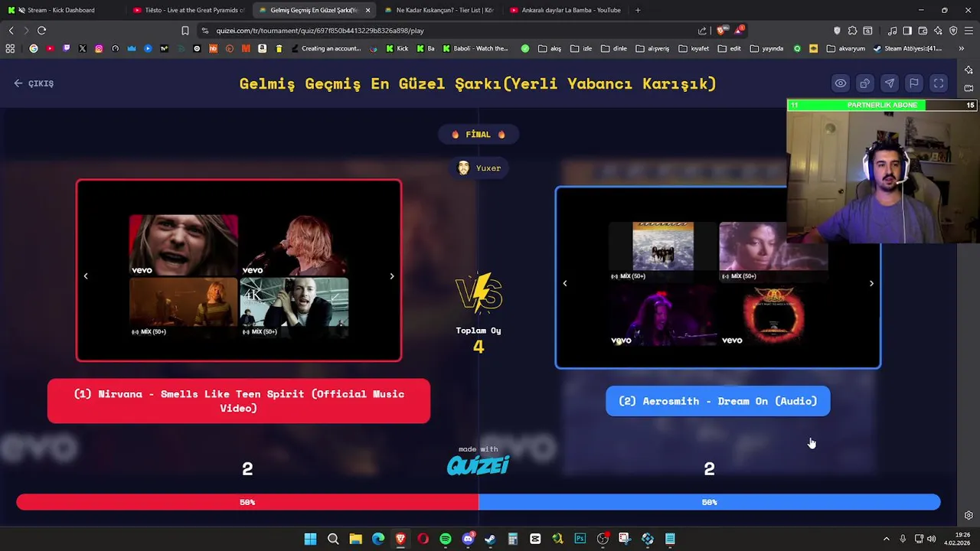The image size is (980, 551).
Task: Open Baboli - Watch the bookmark
Action: pos(475,48)
